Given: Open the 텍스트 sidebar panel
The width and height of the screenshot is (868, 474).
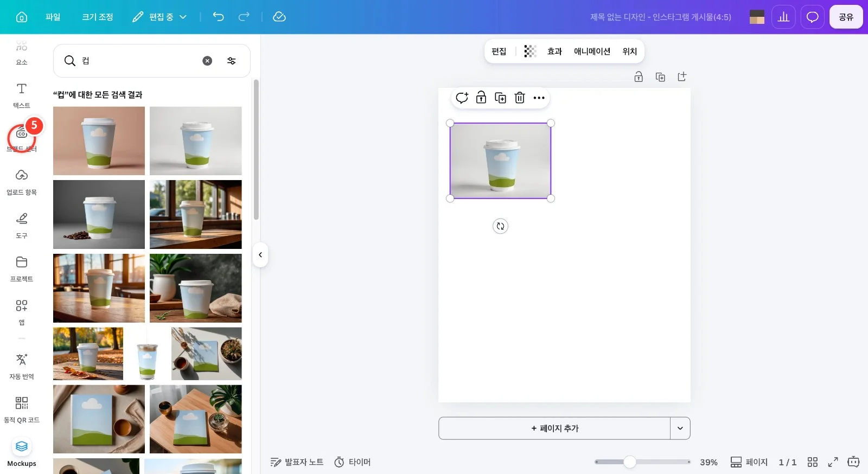Looking at the screenshot, I should 22,95.
